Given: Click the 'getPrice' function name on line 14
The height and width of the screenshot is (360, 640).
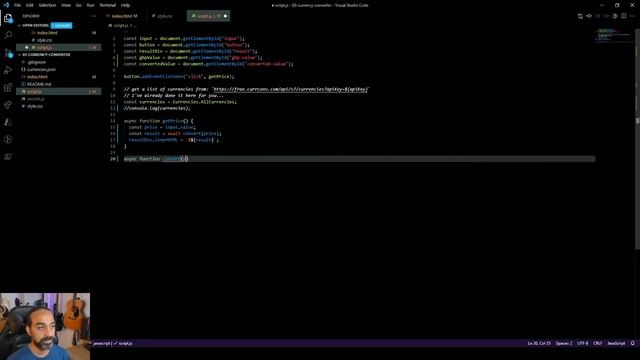Looking at the screenshot, I should (x=173, y=121).
